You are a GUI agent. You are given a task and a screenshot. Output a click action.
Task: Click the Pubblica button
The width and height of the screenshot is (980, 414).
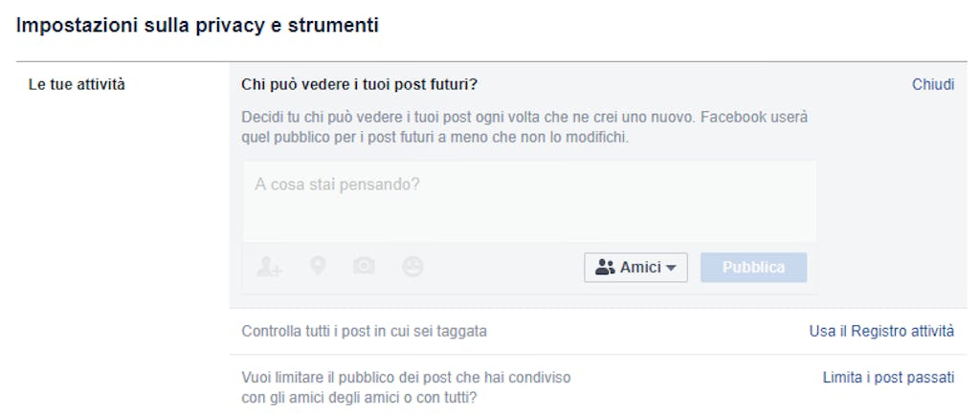753,268
